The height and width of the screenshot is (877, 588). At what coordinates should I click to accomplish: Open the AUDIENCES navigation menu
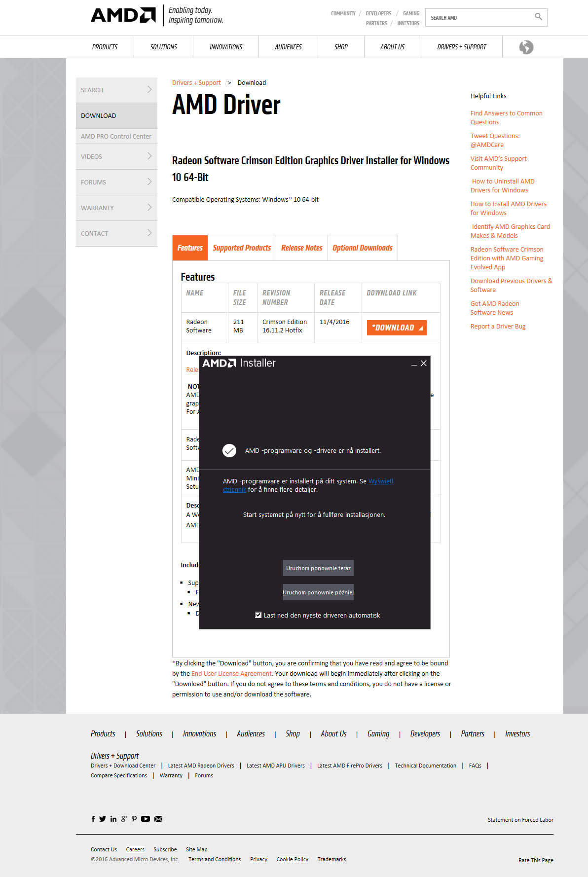288,47
